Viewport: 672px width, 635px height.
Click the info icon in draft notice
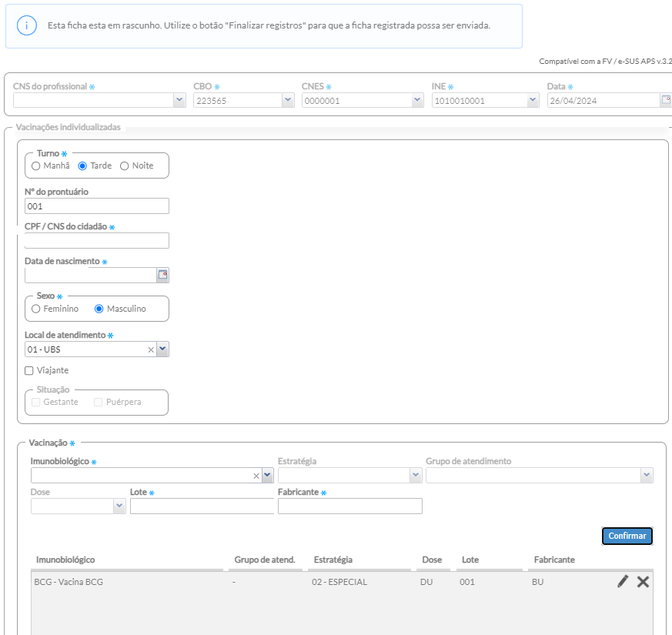click(x=27, y=25)
